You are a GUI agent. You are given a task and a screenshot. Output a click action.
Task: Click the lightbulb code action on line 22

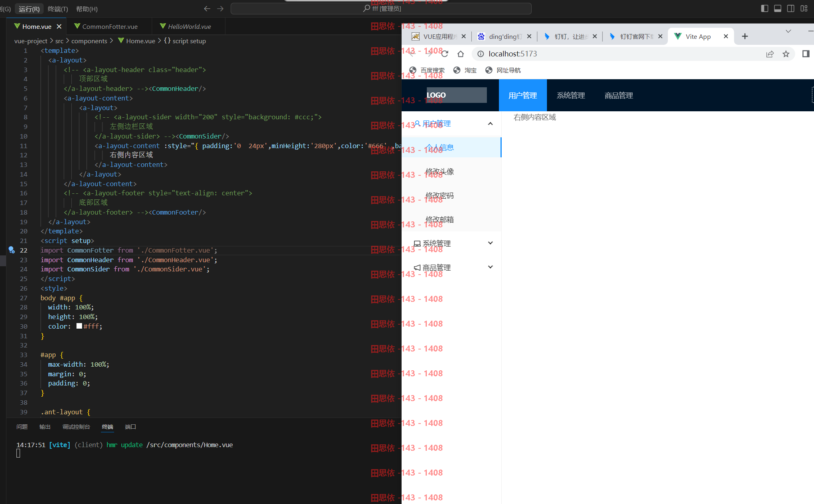pos(11,250)
